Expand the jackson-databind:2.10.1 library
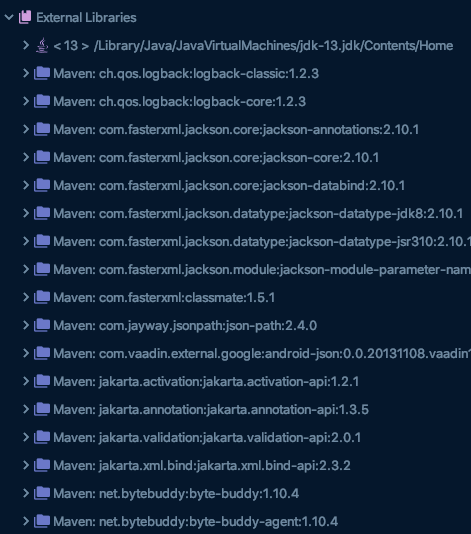This screenshot has width=471, height=534. (x=26, y=185)
